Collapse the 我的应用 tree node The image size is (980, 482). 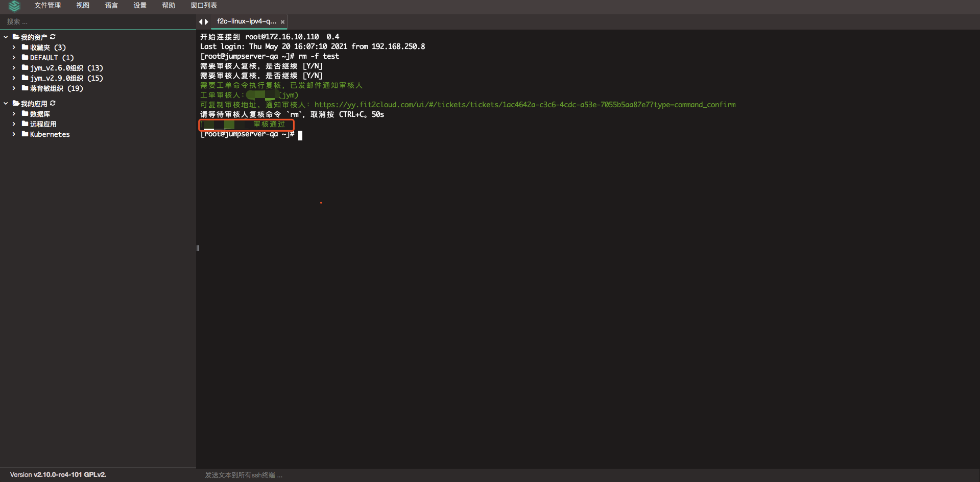click(x=6, y=103)
